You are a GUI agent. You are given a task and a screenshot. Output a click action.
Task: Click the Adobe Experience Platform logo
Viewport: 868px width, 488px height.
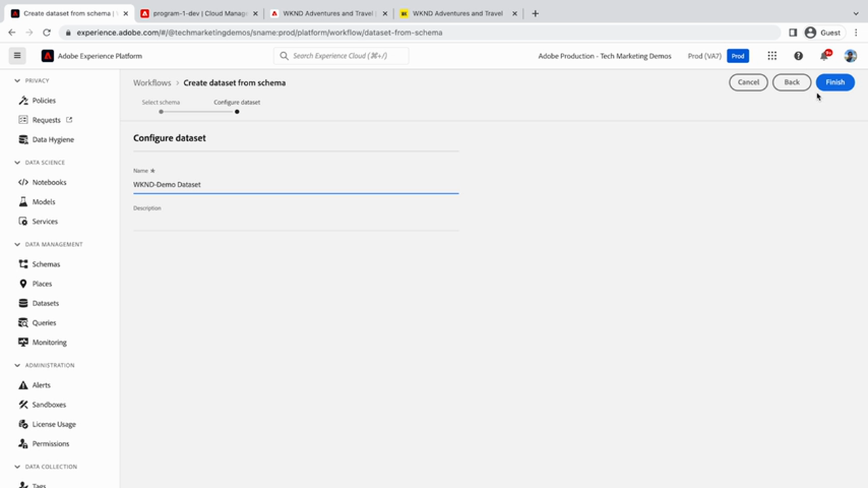pos(47,56)
